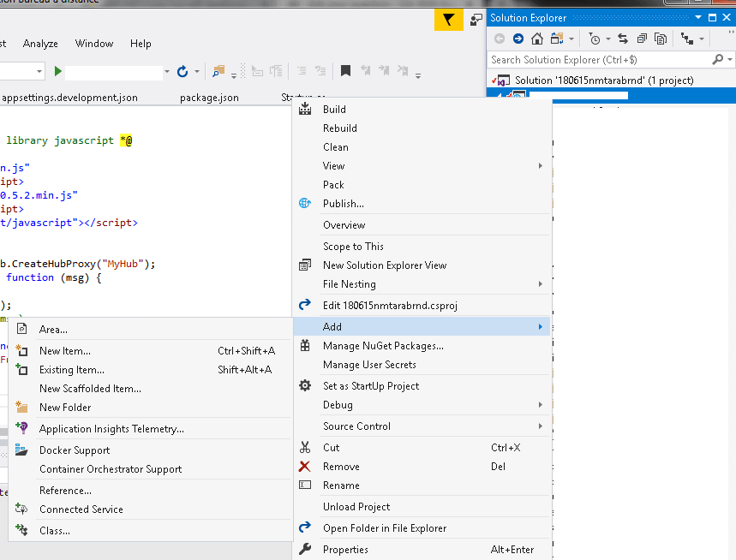Go back in Solution Explorer
The width and height of the screenshot is (736, 560).
tap(500, 39)
